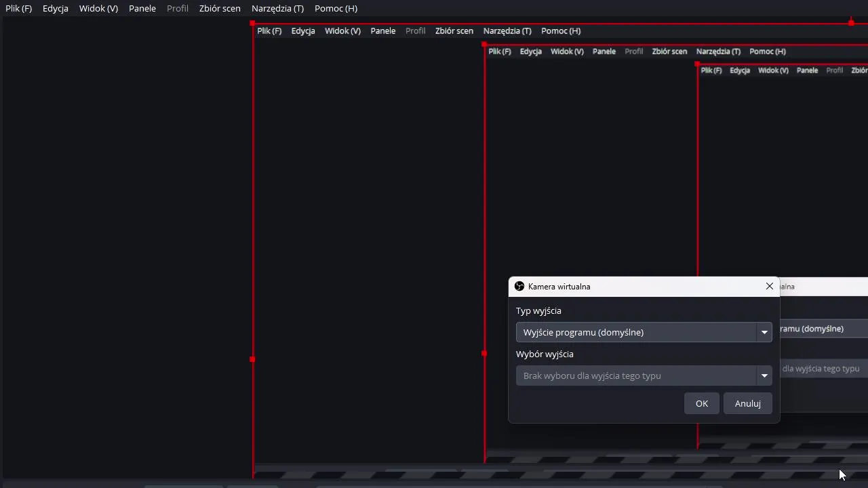Open the Zbiór scen menu in main menu bar
The width and height of the screenshot is (868, 488).
pos(220,9)
